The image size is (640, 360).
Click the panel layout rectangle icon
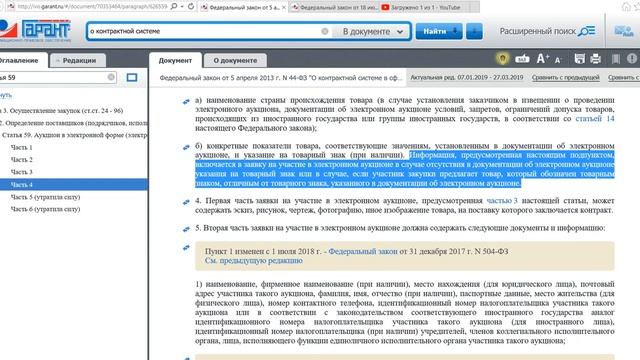(132, 78)
